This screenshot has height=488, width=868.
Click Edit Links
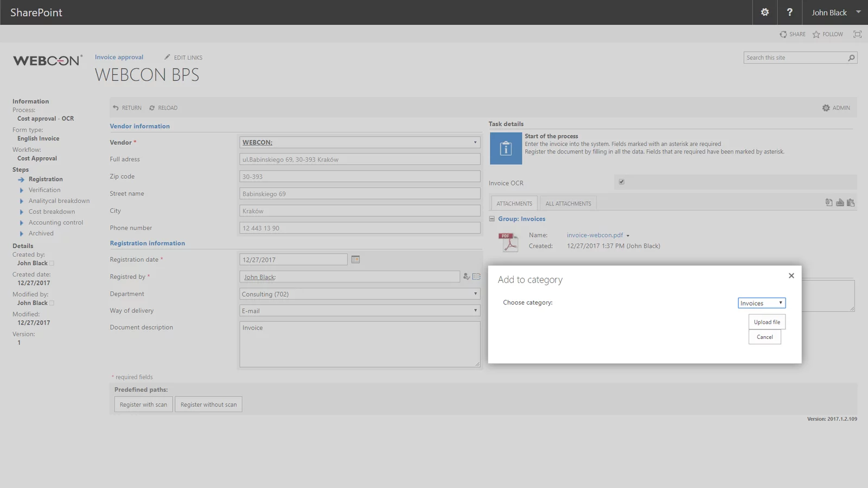tap(183, 57)
